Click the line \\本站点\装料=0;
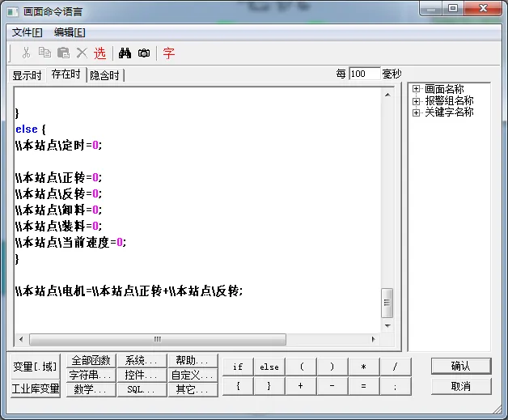Screen dimensions: 508x420 click(x=58, y=226)
